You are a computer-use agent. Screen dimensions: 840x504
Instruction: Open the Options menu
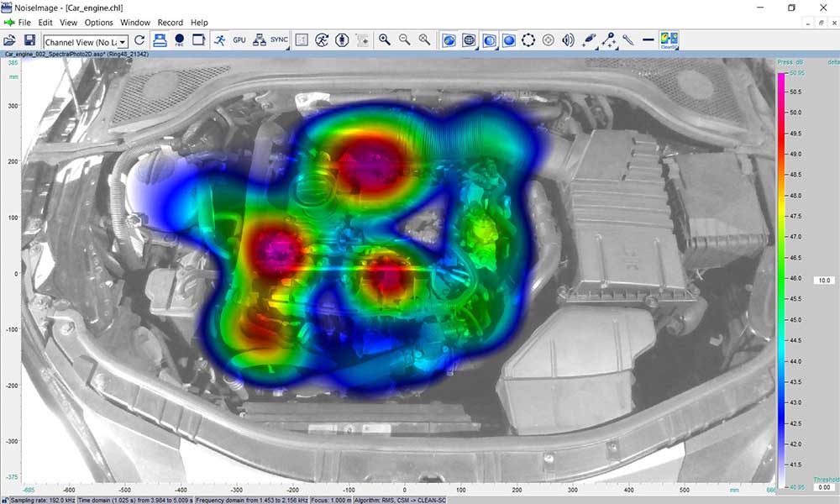point(98,22)
